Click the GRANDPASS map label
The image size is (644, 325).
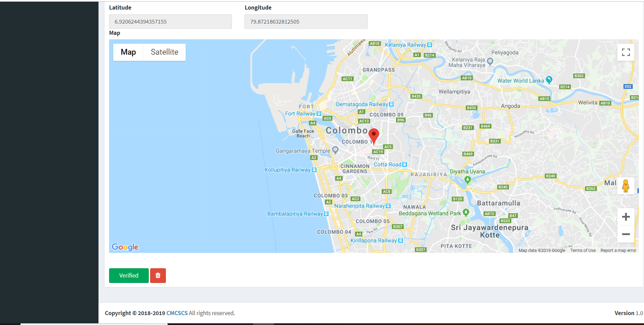point(379,70)
